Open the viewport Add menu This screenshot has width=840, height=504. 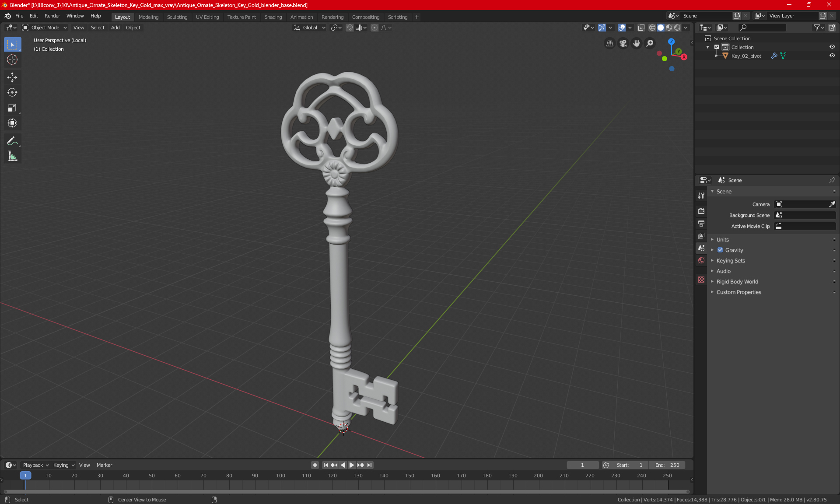(x=115, y=28)
